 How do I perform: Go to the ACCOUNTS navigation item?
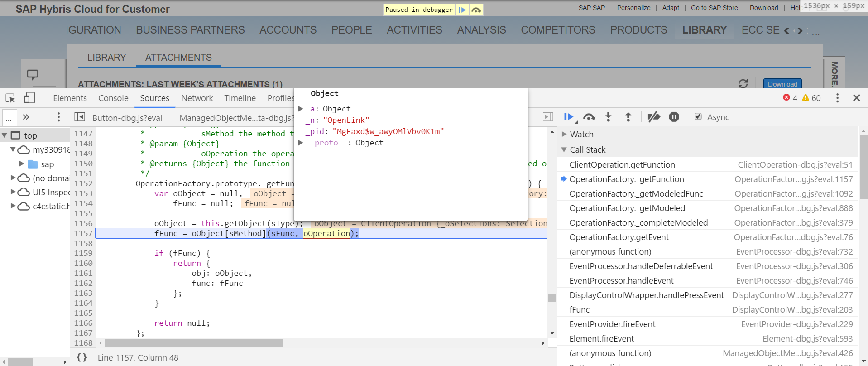pos(288,30)
